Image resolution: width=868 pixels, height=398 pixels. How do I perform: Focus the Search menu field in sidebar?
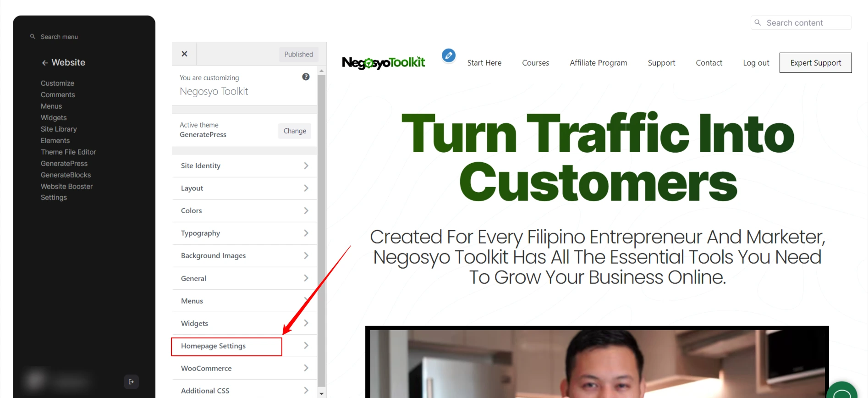click(59, 37)
